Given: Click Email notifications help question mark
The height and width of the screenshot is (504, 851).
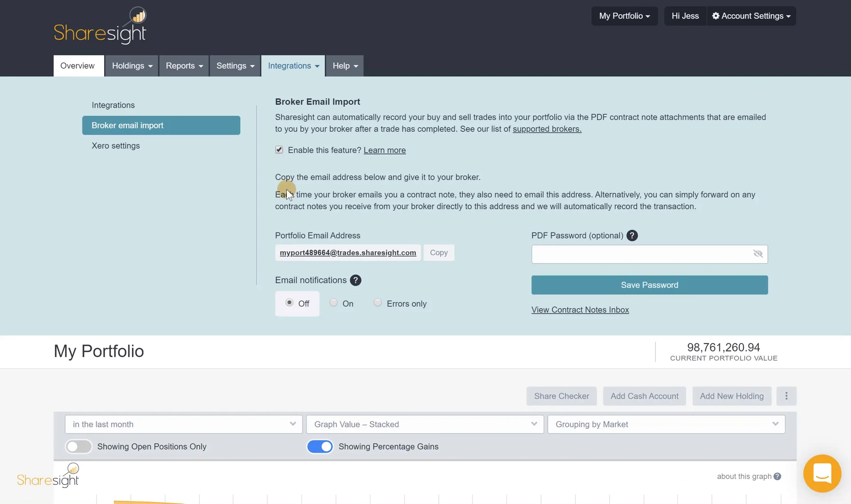Looking at the screenshot, I should (355, 280).
